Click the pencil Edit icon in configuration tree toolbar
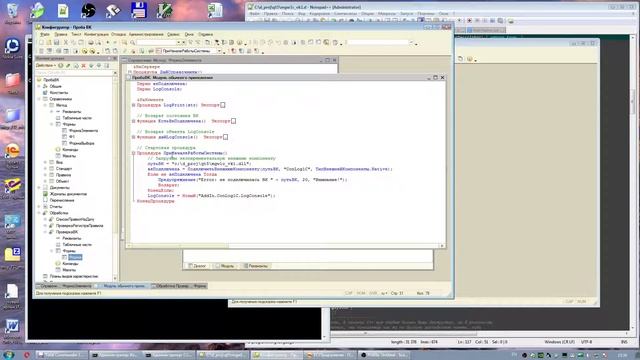 point(68,65)
